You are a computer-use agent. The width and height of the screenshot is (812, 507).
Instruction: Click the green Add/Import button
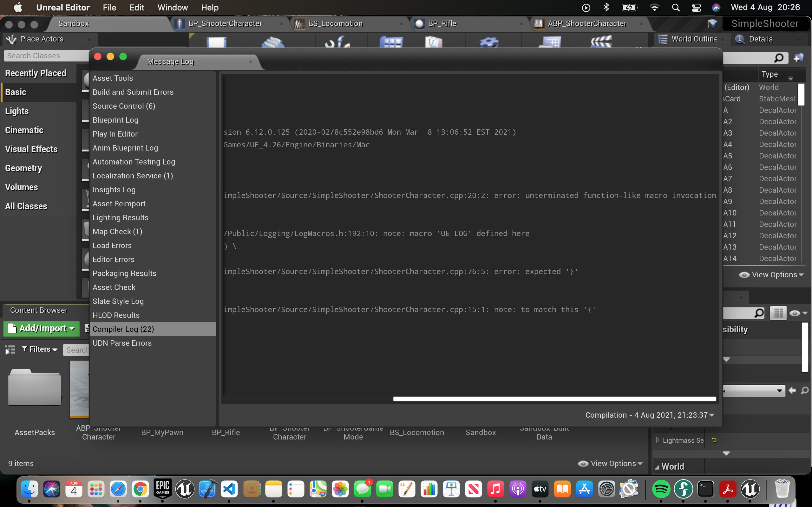(x=42, y=328)
